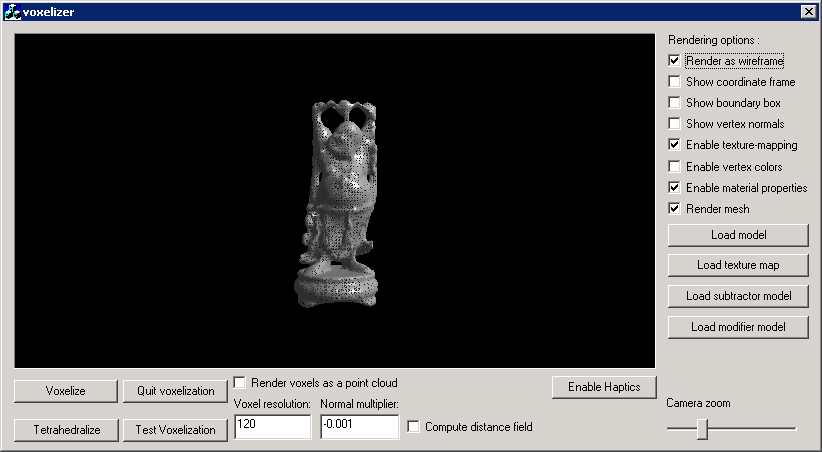The height and width of the screenshot is (452, 822).
Task: Turn on Show boundary box
Action: click(675, 103)
